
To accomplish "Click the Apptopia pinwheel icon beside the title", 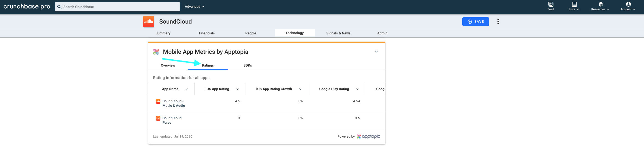I will click(156, 52).
